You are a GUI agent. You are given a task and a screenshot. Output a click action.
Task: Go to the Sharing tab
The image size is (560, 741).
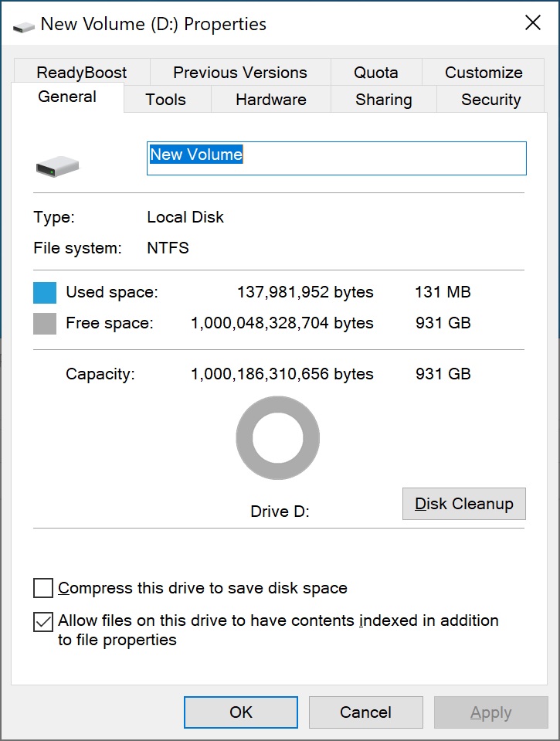point(384,99)
